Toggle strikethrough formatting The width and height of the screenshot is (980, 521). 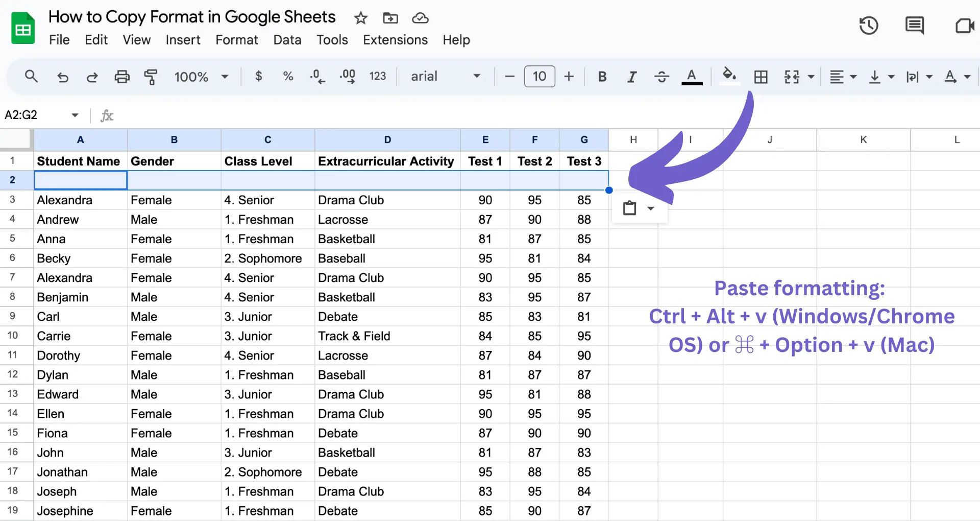point(661,77)
